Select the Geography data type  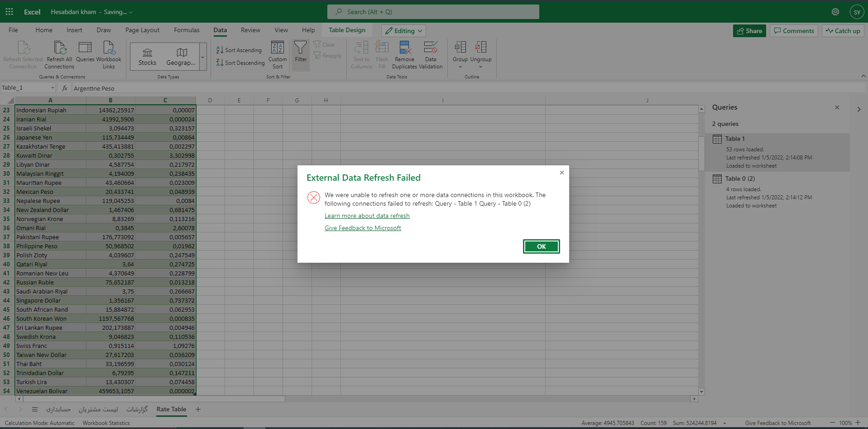[181, 57]
